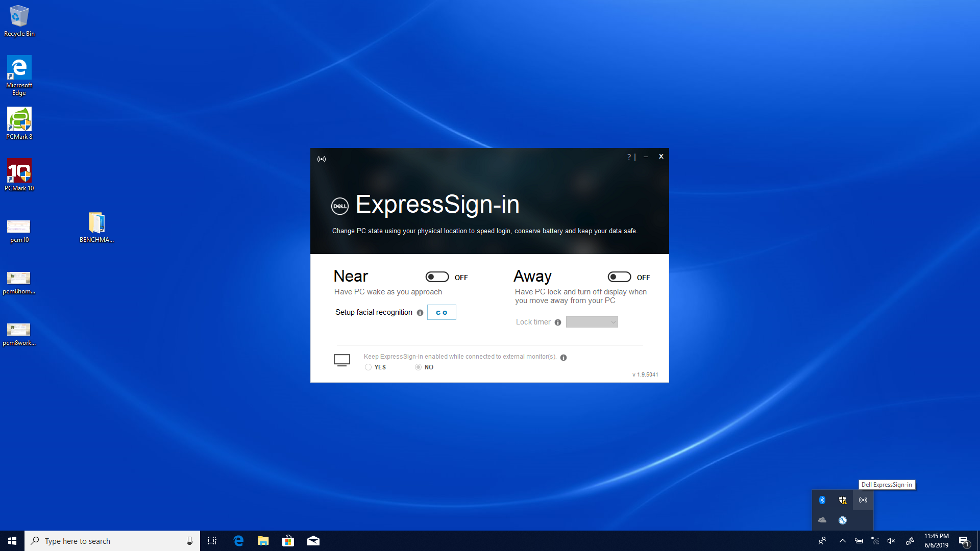Click the Dell logo beside ExpressSign-in title

340,206
